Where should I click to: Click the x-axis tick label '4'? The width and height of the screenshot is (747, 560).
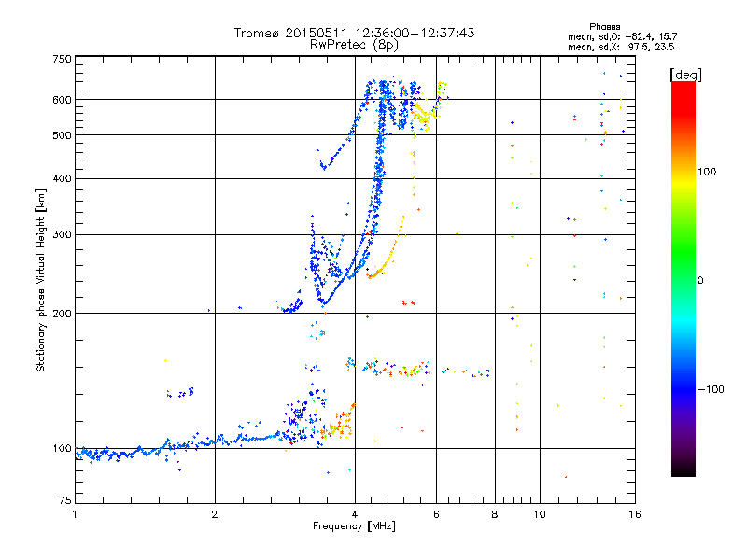click(x=355, y=514)
